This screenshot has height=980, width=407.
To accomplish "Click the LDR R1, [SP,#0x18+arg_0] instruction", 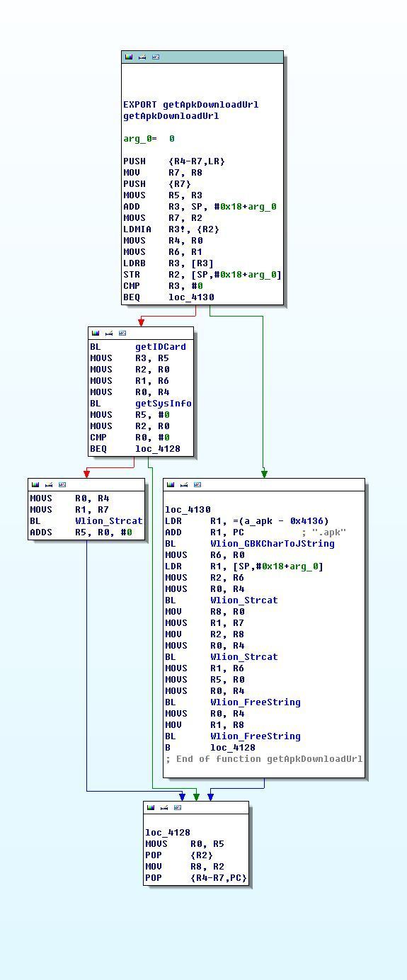I will click(x=244, y=566).
